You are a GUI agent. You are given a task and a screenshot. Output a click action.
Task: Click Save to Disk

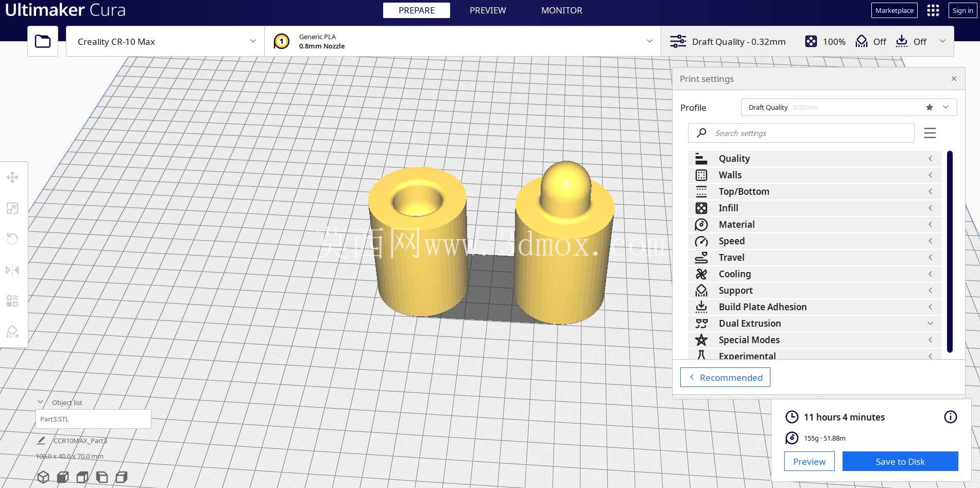[900, 462]
